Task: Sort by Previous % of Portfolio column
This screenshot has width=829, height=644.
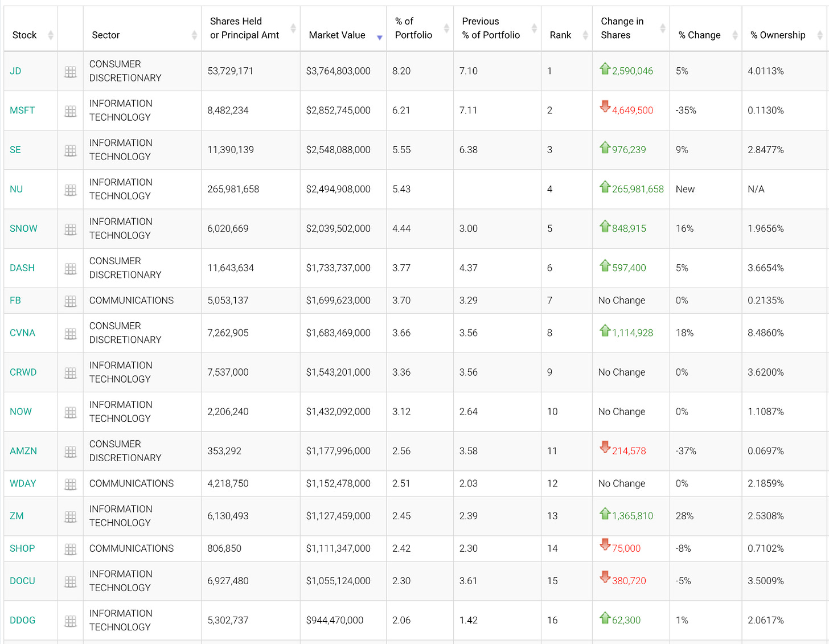Action: (x=497, y=28)
